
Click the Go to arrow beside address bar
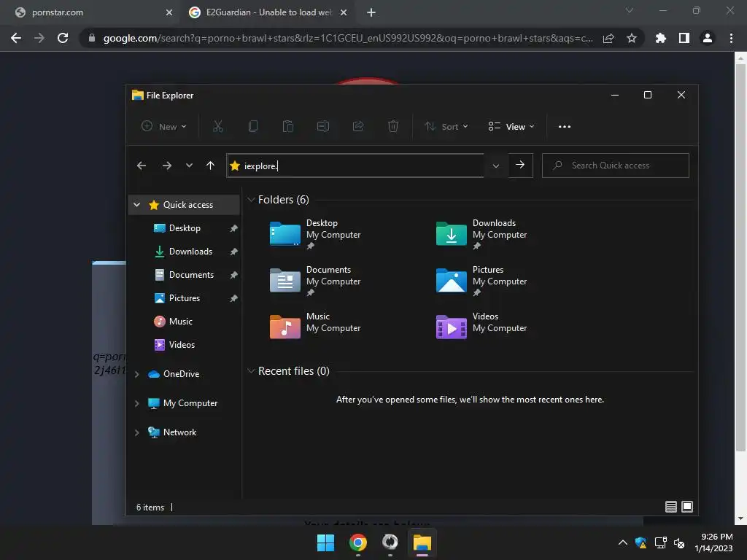coord(520,165)
